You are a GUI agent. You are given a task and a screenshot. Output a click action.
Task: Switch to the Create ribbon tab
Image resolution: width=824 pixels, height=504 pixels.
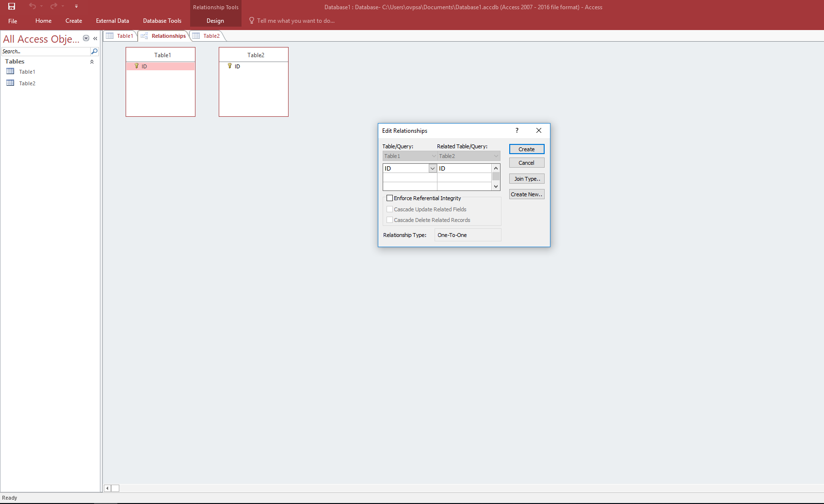point(74,21)
